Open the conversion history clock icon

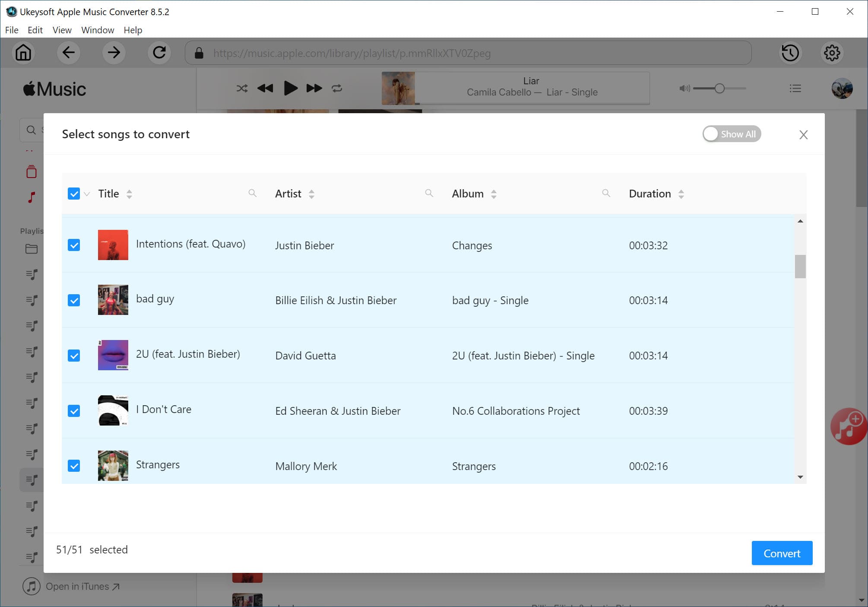pyautogui.click(x=790, y=53)
